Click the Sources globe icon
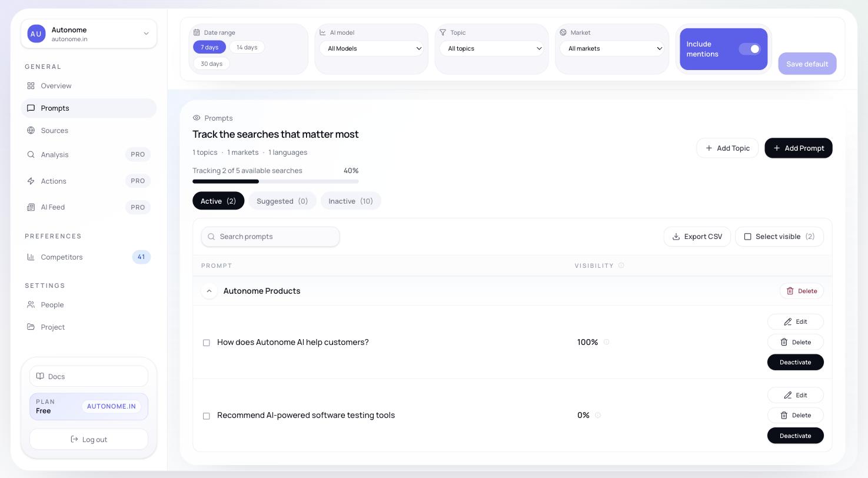 31,131
